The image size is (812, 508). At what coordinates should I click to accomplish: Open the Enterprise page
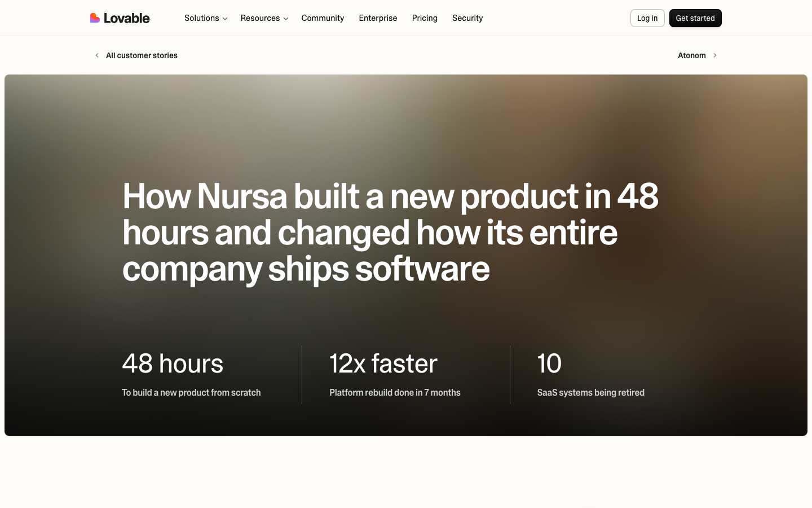click(378, 18)
